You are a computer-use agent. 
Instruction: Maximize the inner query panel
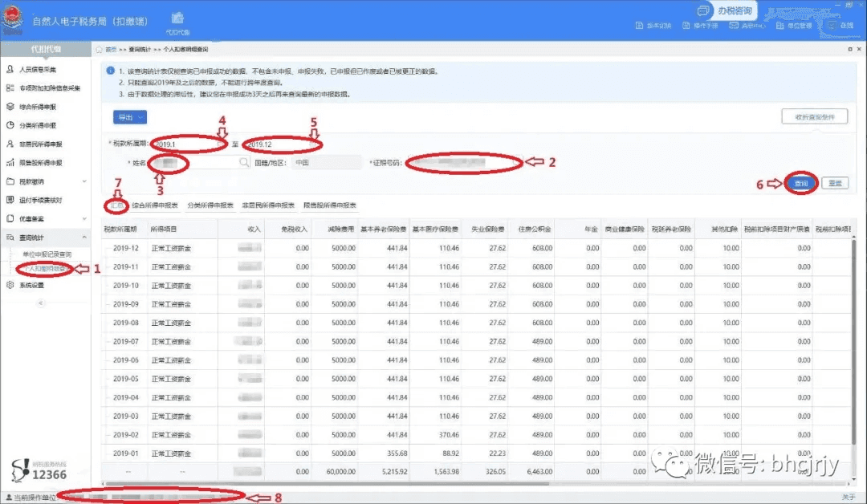pos(850,49)
